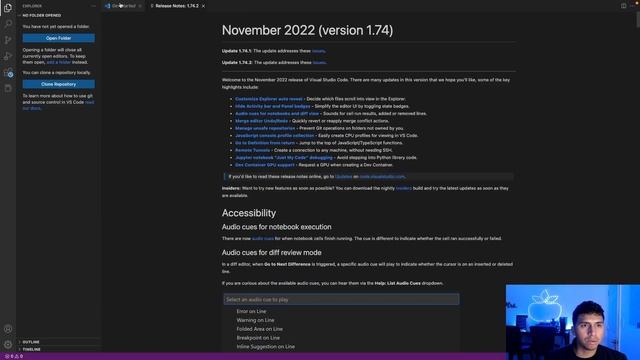
Task: Open issues link for Update 1.74.2
Action: click(319, 62)
